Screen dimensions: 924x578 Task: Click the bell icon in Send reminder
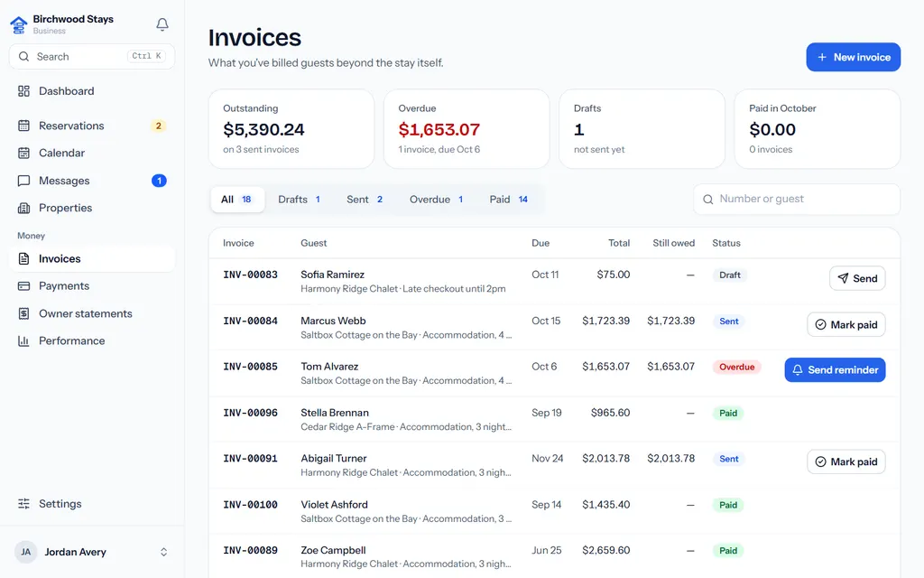click(798, 369)
